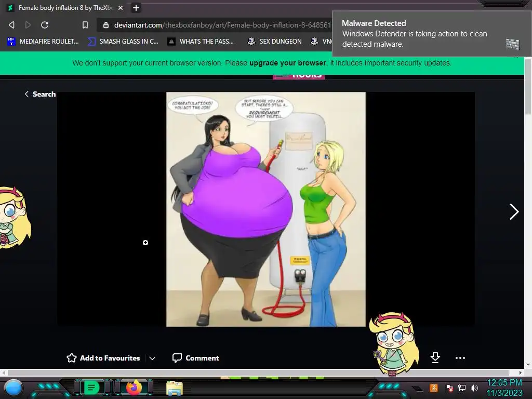Screen dimensions: 532x399
Task: Click the browser forward arrow
Action: click(28, 25)
